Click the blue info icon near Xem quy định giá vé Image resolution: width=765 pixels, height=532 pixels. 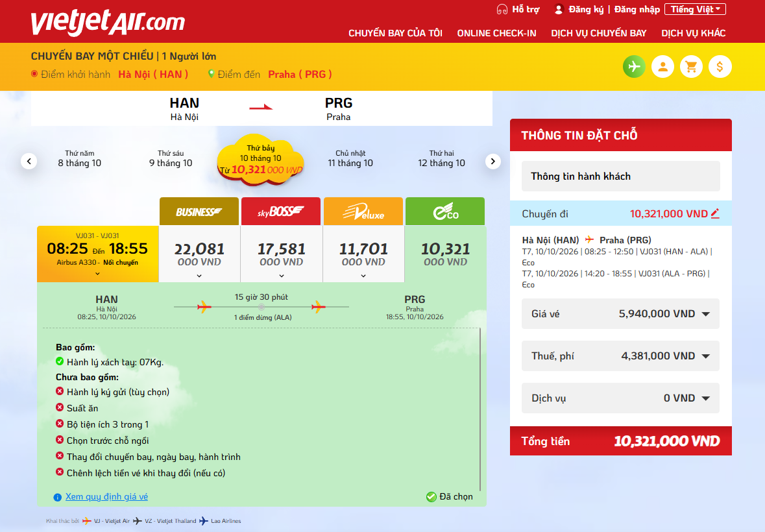click(x=58, y=498)
